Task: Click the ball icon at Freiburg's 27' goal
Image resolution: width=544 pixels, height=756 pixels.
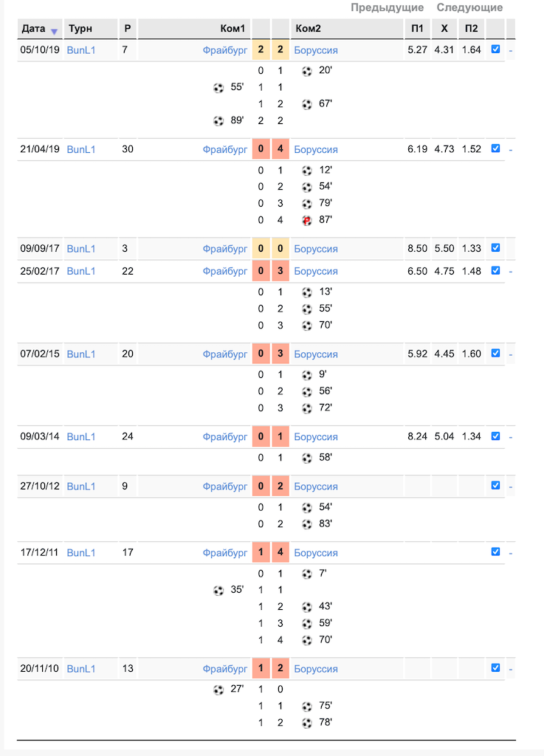Action: 218,690
